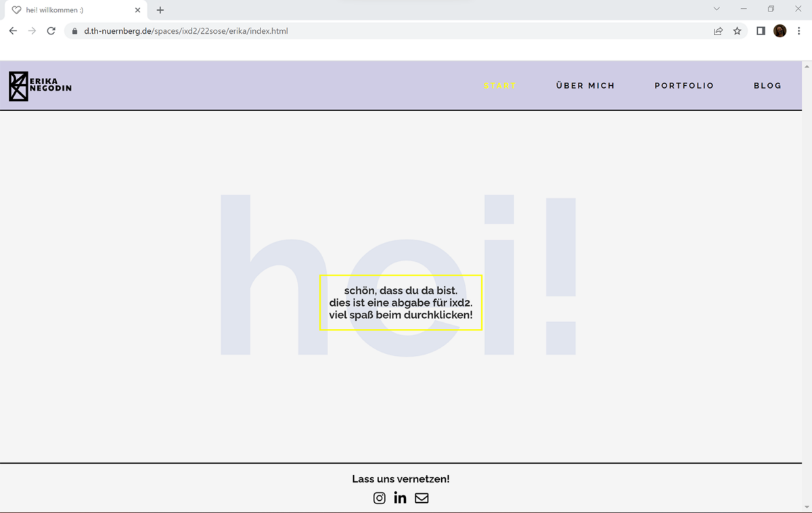Close the 'hei! willkommen :)' tab
Viewport: 812px width, 513px height.
point(137,10)
